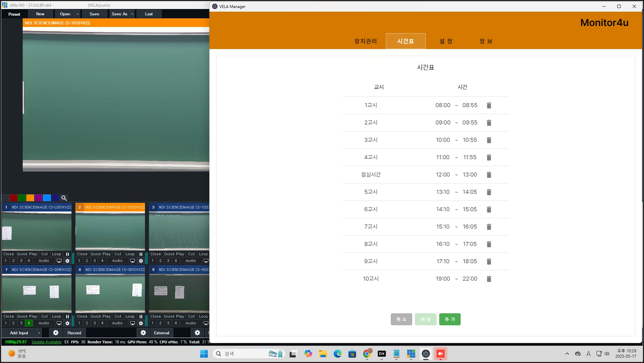Open File Explorer from the taskbar

[x=323, y=354]
